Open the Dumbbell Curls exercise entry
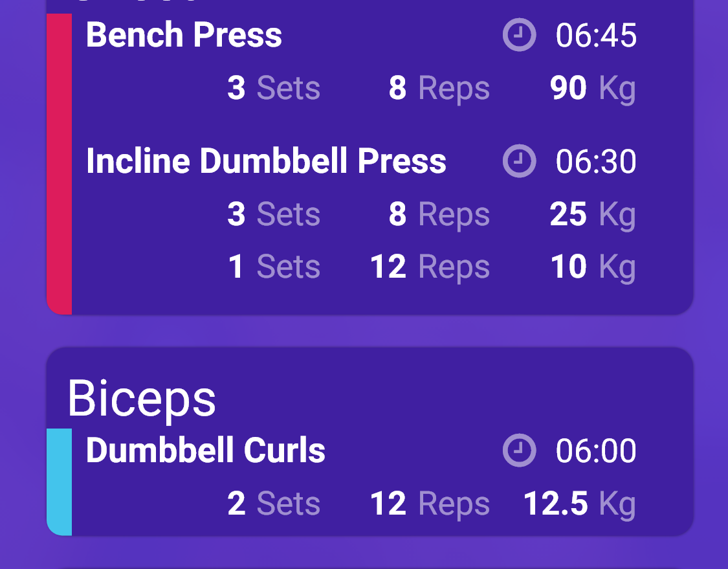This screenshot has height=569, width=728. 206,450
